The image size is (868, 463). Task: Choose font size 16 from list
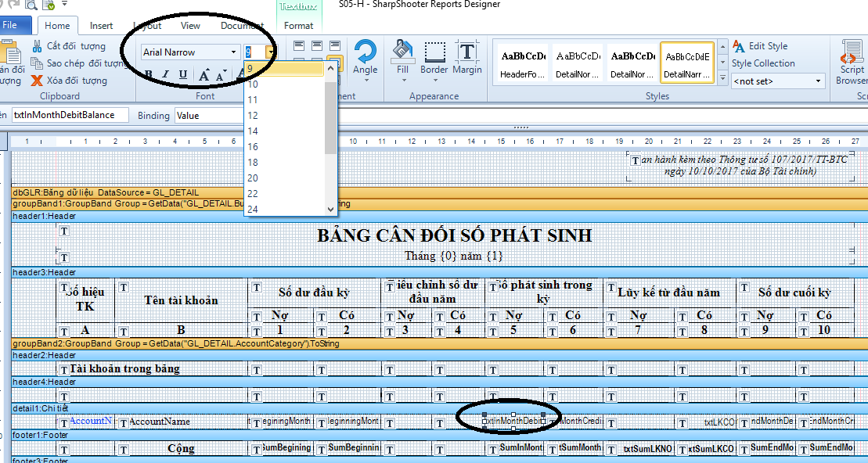pos(283,146)
